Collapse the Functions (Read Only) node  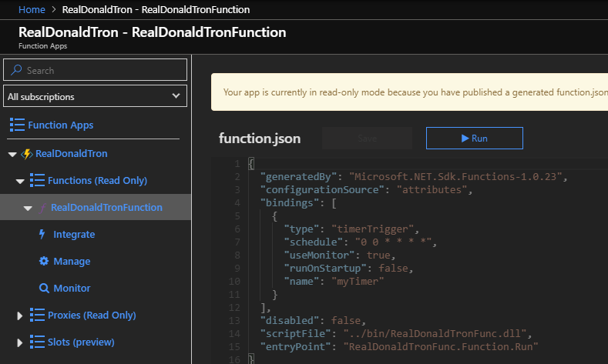[20, 181]
